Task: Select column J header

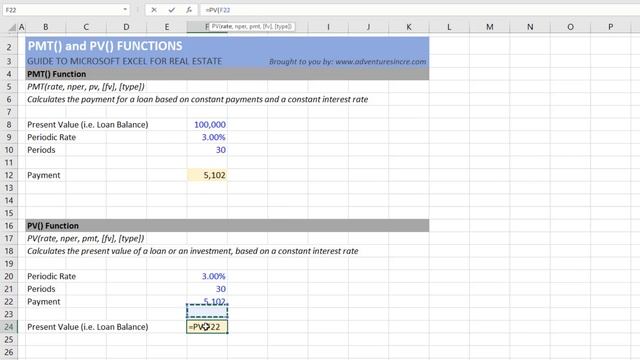Action: click(368, 27)
